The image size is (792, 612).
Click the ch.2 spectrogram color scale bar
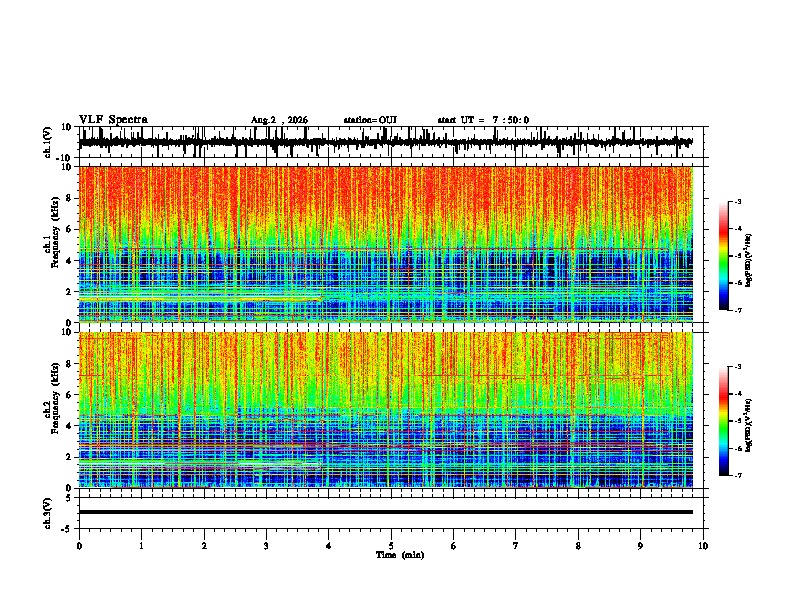[724, 421]
